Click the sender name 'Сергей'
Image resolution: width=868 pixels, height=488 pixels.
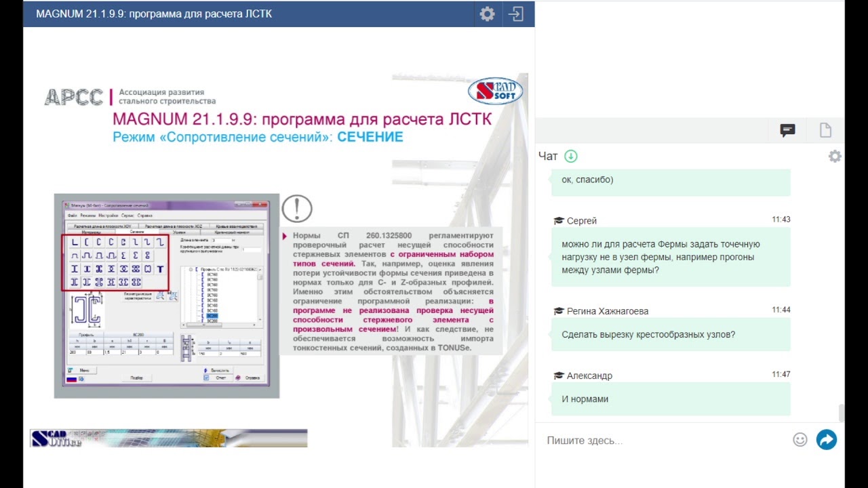[x=582, y=221]
